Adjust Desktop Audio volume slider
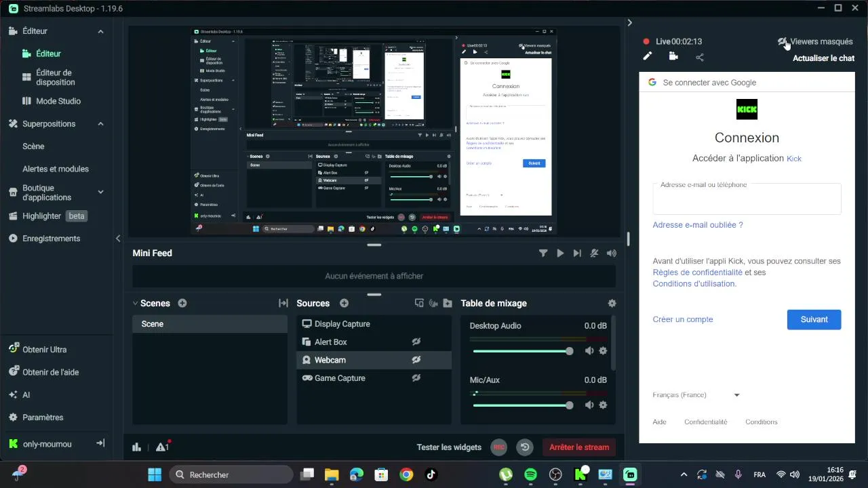This screenshot has width=868, height=488. click(x=522, y=351)
